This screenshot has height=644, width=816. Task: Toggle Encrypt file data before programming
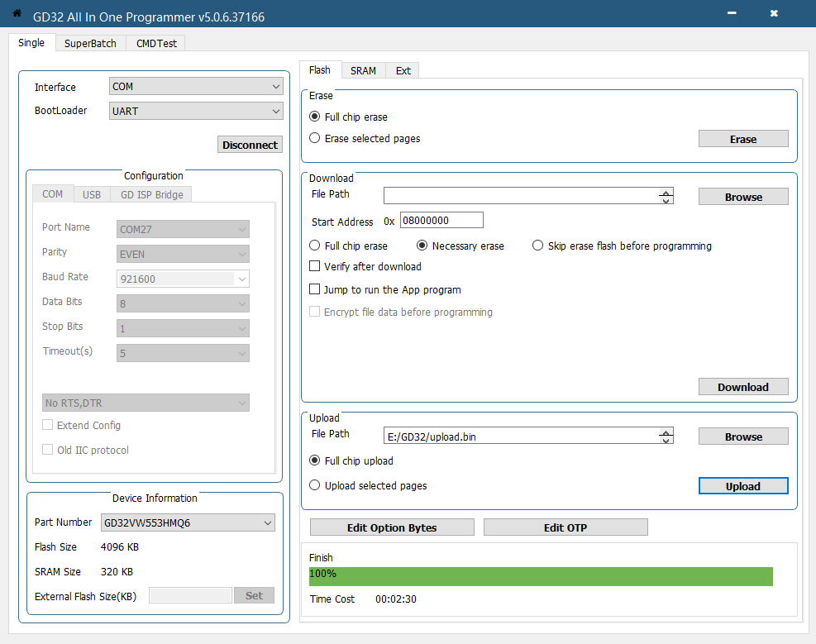coord(314,311)
